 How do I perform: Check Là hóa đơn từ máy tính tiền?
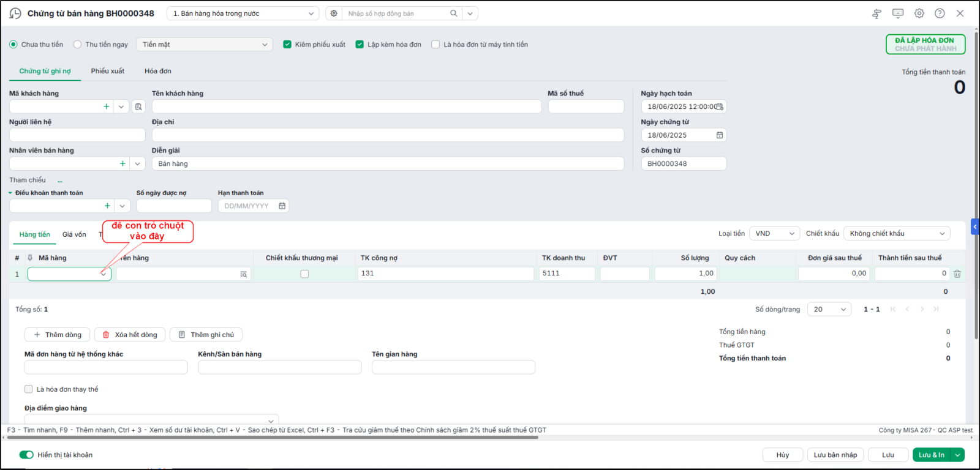click(435, 45)
